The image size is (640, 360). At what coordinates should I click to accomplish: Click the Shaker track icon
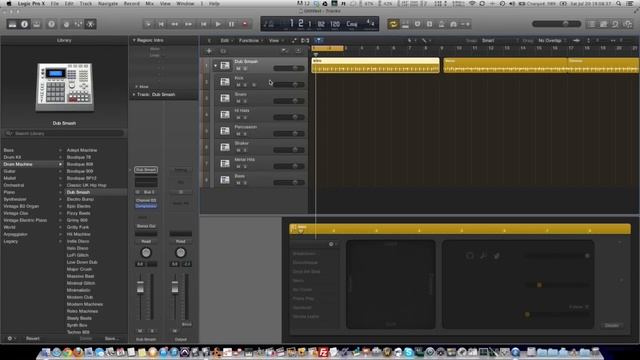point(225,147)
